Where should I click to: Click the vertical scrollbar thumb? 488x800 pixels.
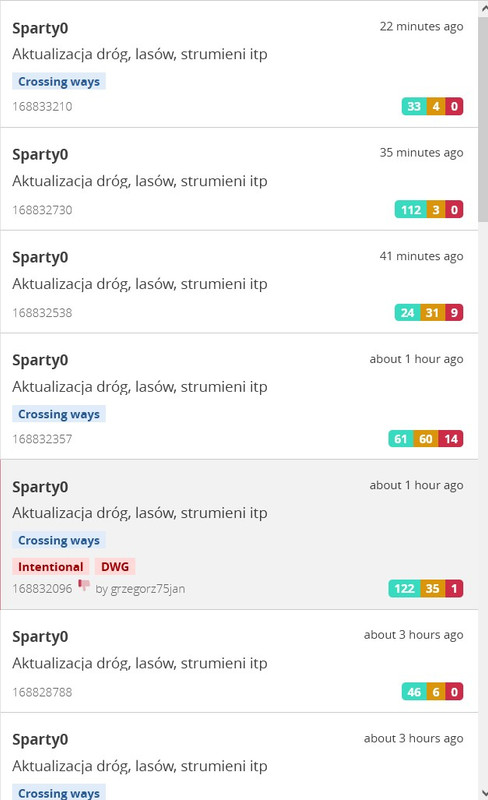click(483, 119)
